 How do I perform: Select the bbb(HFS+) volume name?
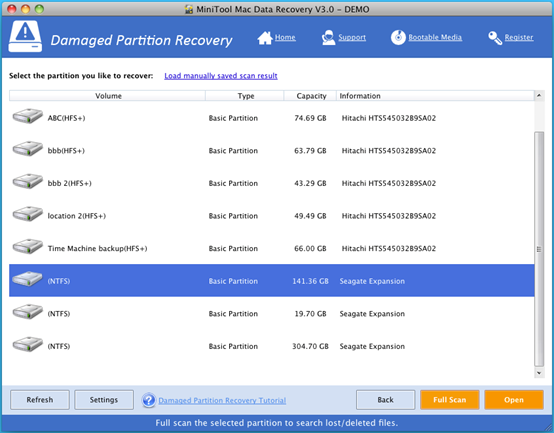66,151
